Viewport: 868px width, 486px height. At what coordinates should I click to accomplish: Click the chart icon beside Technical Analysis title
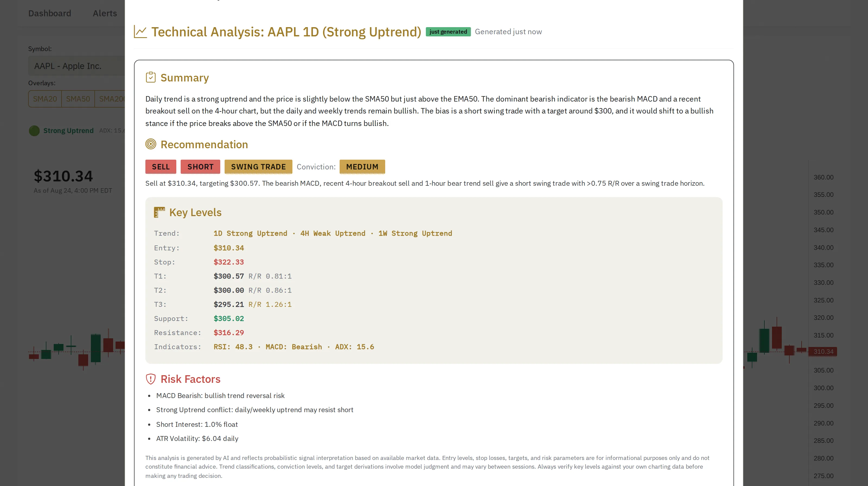click(x=141, y=32)
